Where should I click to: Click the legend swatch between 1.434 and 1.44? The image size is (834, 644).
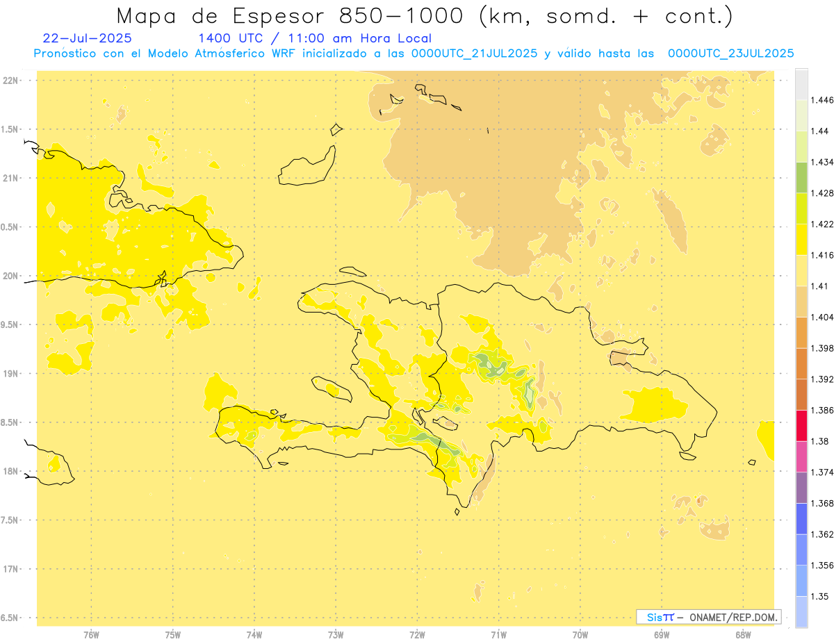pyautogui.click(x=801, y=147)
